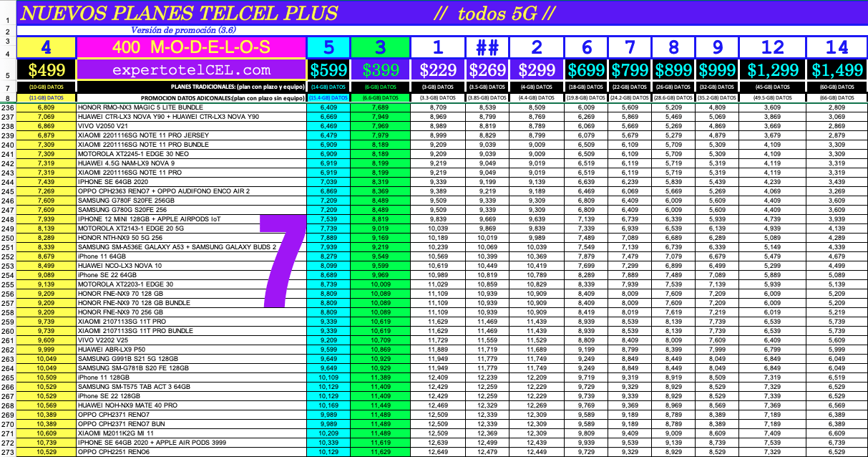
Task: Select the $1,499 price cell
Action: [837, 70]
